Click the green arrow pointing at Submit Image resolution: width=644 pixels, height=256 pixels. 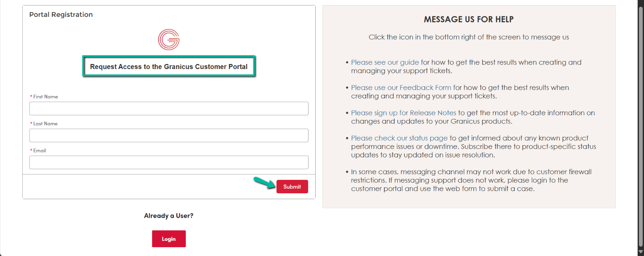pyautogui.click(x=264, y=183)
